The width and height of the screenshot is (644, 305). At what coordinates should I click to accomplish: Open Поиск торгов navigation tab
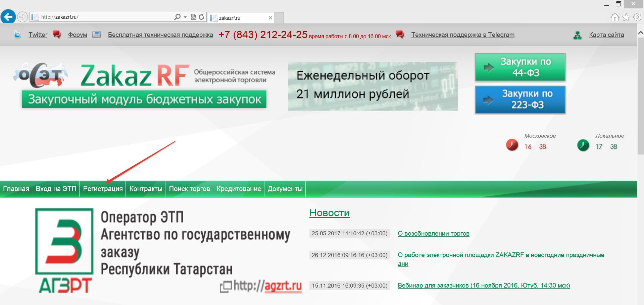(x=189, y=189)
